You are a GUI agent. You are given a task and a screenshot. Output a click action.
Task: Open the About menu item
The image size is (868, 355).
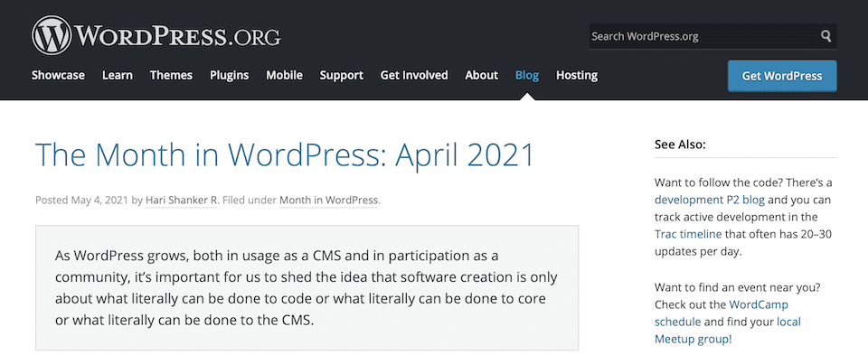click(482, 75)
